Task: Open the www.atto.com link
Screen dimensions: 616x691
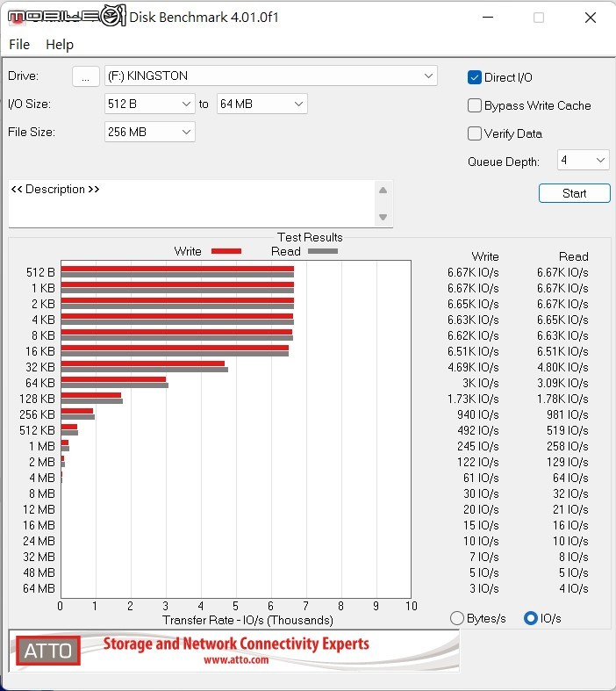Action: (236, 659)
